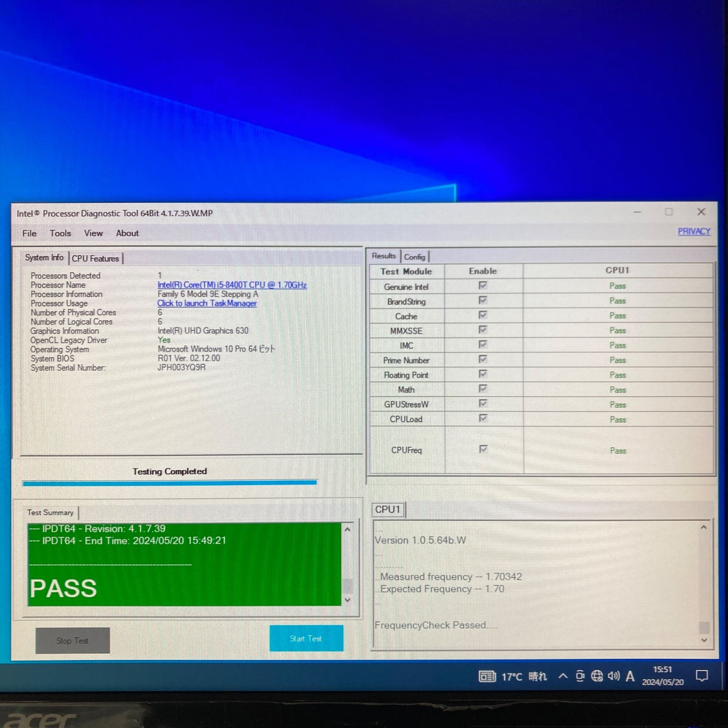
Task: Click the down arrow of CPU1 output scrollbar
Action: pos(704,640)
